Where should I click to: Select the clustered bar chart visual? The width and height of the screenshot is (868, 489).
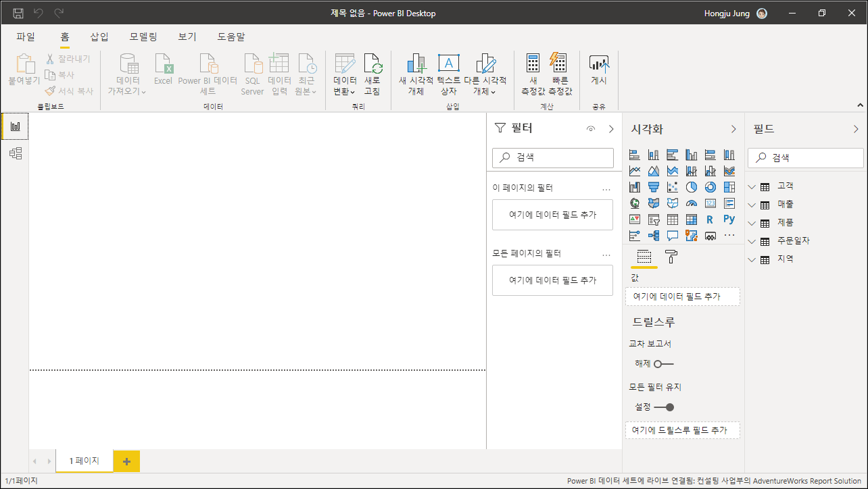coord(672,155)
